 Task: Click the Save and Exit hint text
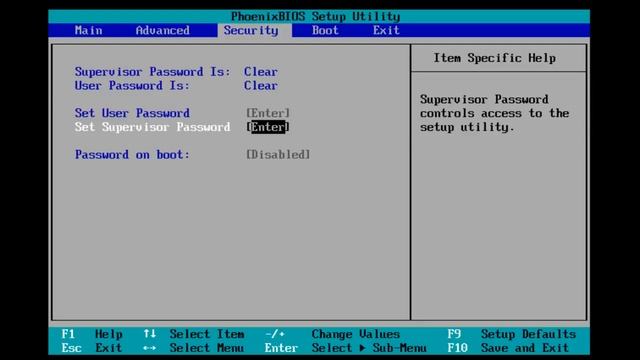(525, 348)
